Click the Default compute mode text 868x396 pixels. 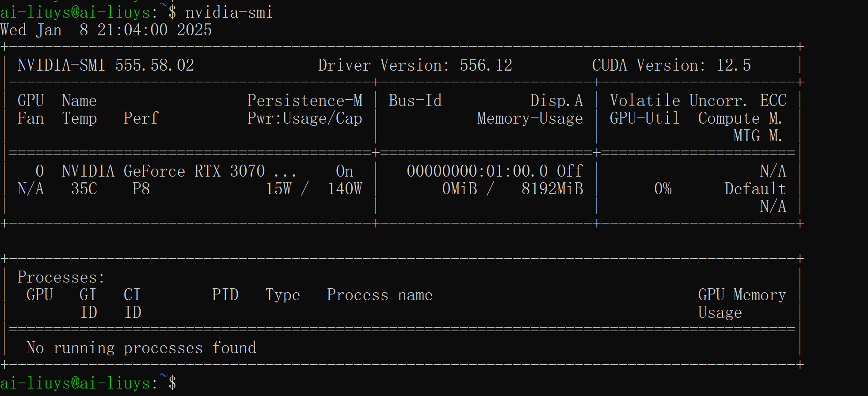755,189
